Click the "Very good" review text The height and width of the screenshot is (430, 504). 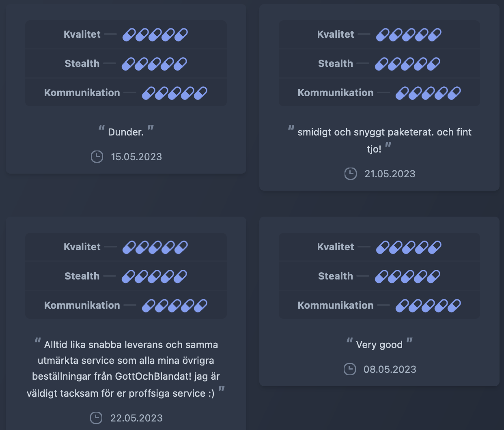click(x=379, y=345)
